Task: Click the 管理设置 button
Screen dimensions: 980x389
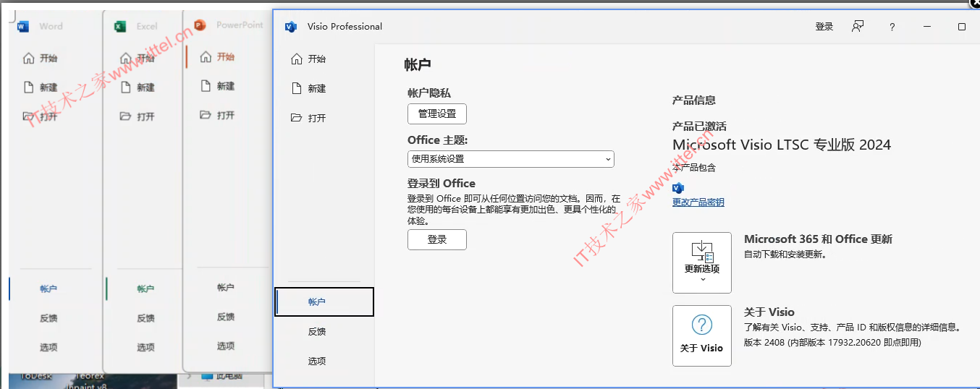Action: pyautogui.click(x=437, y=114)
